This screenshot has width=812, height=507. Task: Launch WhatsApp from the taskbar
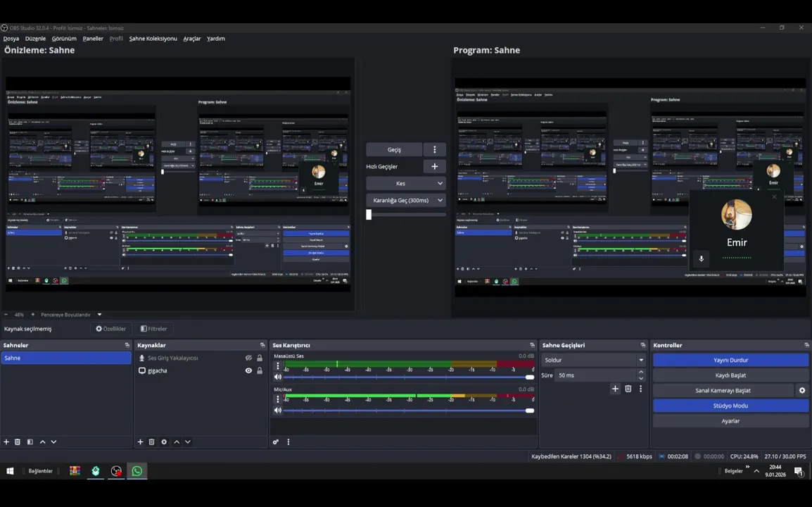coord(137,470)
